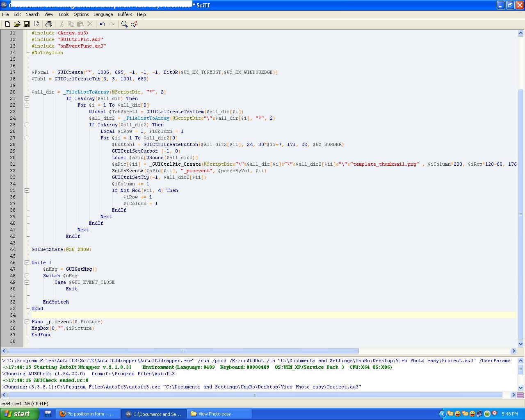Save the file using the floppy disk icon
Image resolution: width=525 pixels, height=420 pixels.
click(27, 24)
